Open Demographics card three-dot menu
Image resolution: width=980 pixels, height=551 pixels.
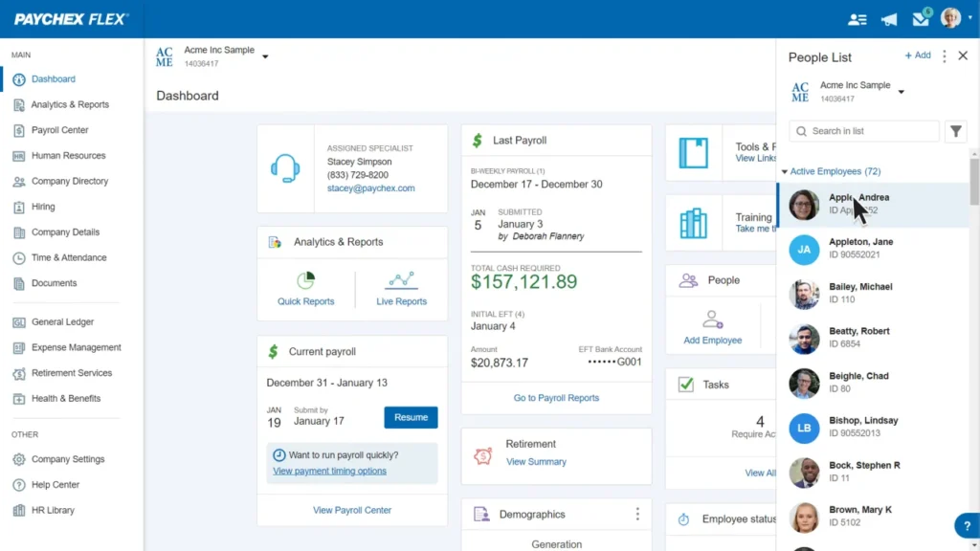tap(637, 515)
